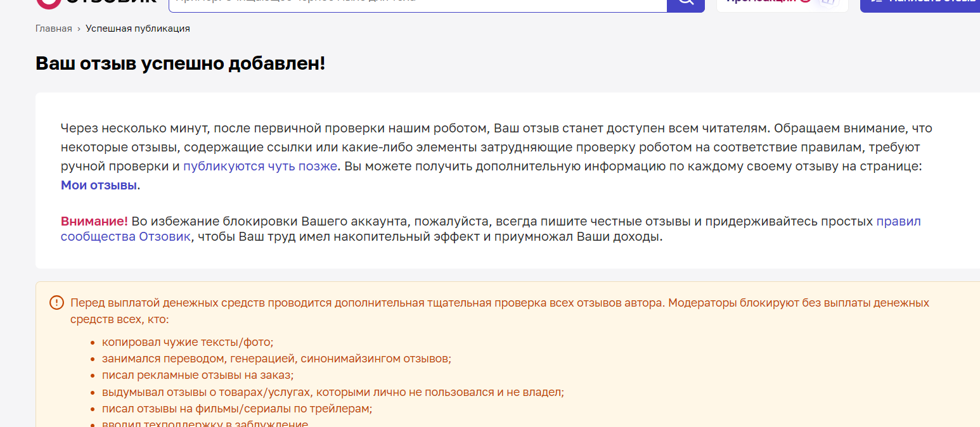Screen dimensions: 980x427
Task: Click bullet 'писал рекламные отзывы на заказ;'
Action: click(198, 375)
